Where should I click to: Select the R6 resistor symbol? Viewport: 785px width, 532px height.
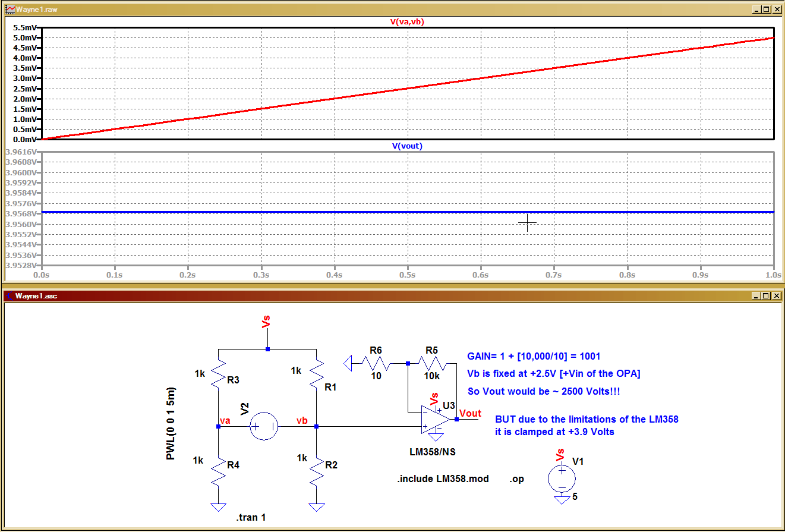[376, 362]
